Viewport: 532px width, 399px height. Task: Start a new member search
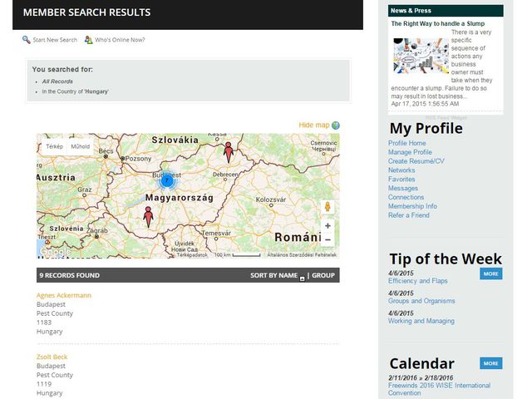point(55,40)
